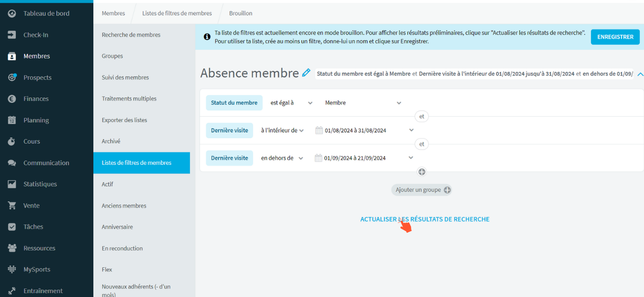Click the Tableau de bord label
This screenshot has height=297, width=644.
tap(46, 14)
